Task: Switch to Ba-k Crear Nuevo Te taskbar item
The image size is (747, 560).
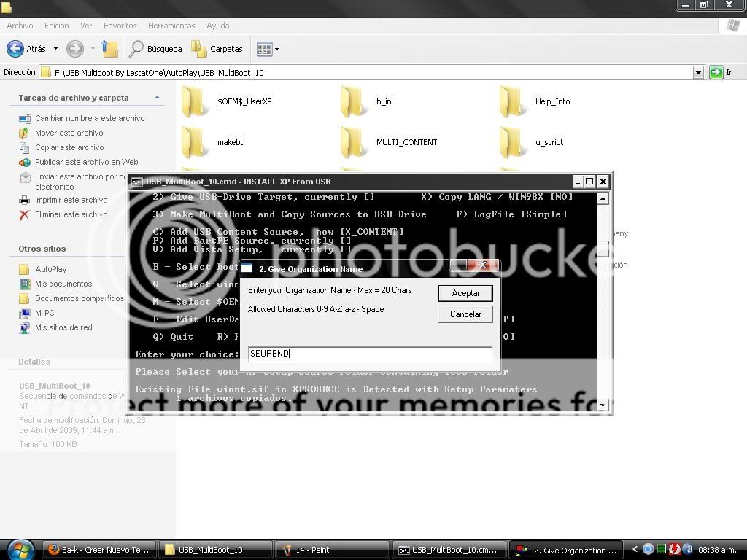Action: 99,550
